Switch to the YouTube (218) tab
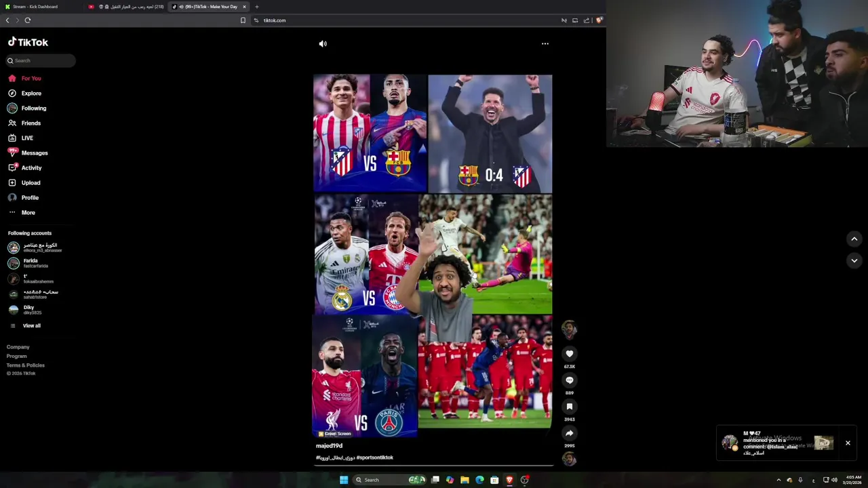 (x=127, y=7)
